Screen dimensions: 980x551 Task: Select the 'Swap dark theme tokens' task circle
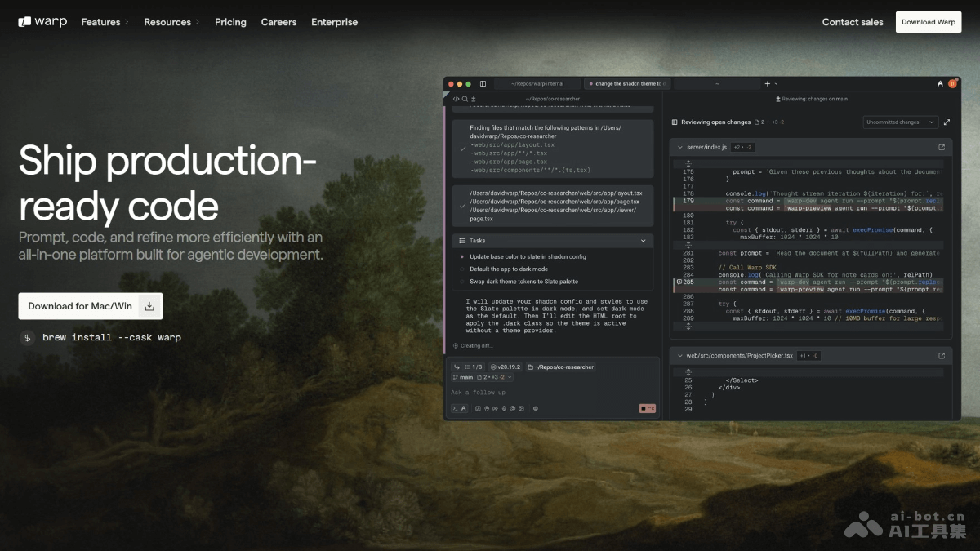point(462,282)
